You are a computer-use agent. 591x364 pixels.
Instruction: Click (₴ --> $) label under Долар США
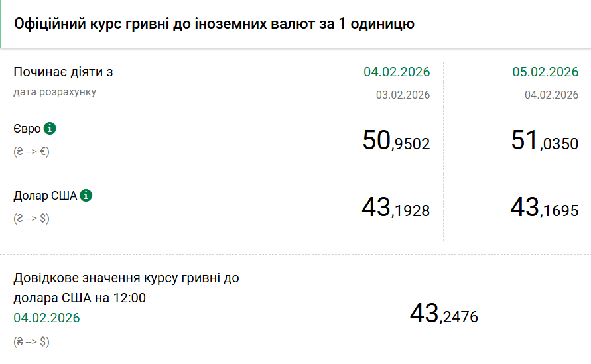click(x=31, y=217)
